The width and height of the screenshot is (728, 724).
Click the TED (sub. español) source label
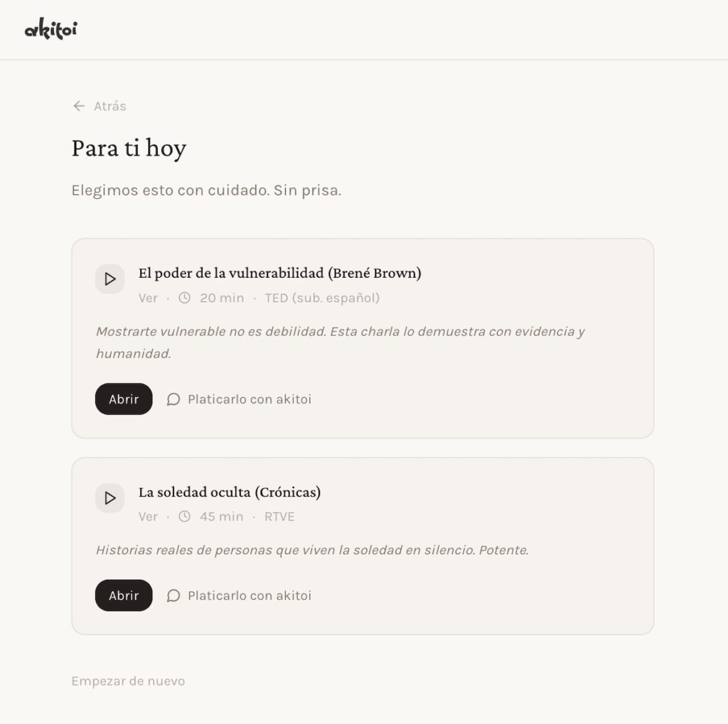[323, 298]
